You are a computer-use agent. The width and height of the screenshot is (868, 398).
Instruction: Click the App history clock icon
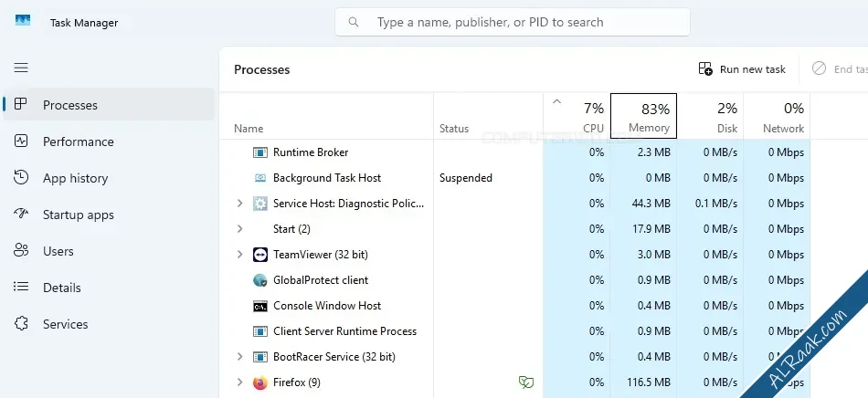tap(21, 177)
